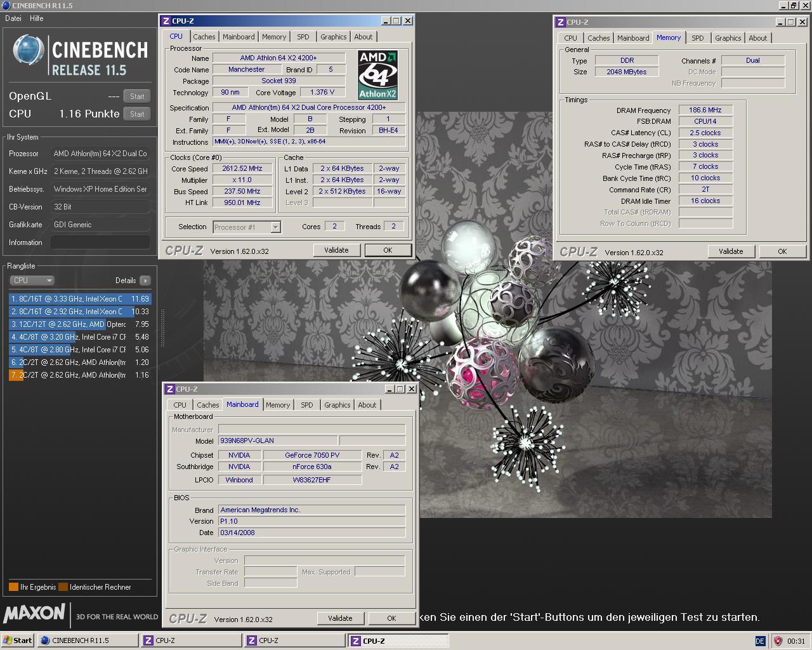
Task: Start the CPU benchmark
Action: click(137, 114)
